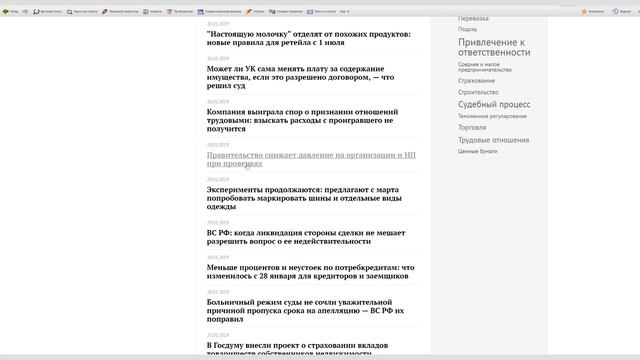Open the article "Больничный режим суды не сочли уважительной"
The width and height of the screenshot is (640, 360).
[x=305, y=311]
